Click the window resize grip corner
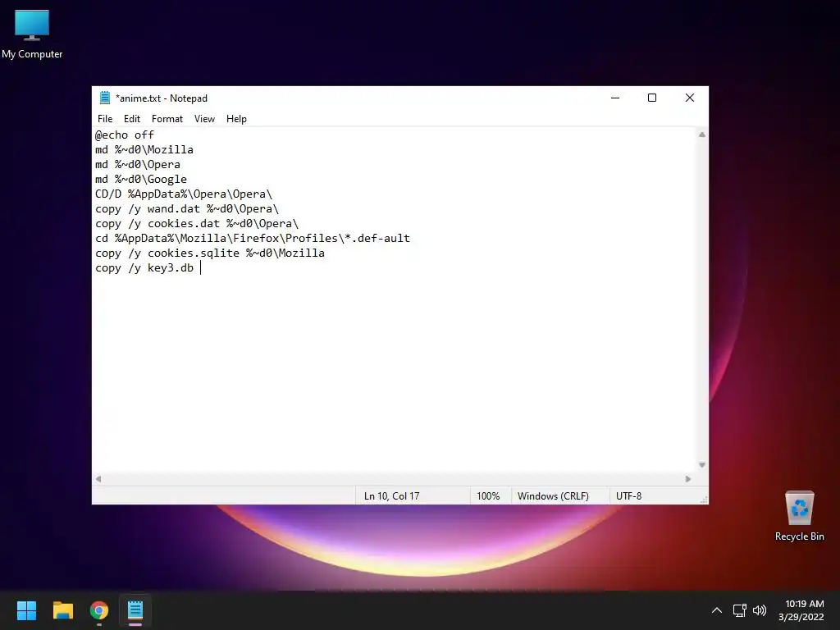 point(704,500)
